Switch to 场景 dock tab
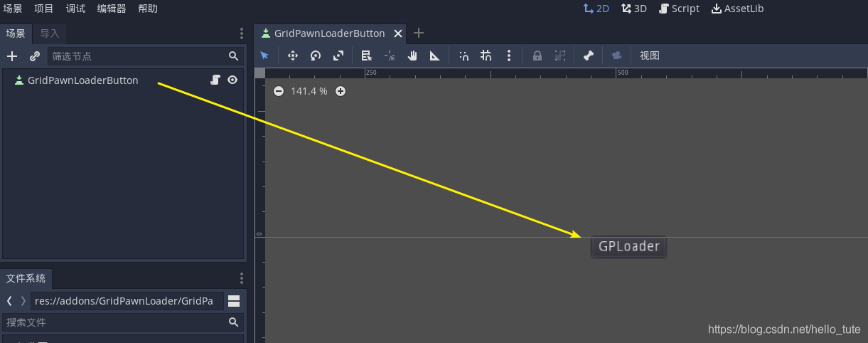 tap(16, 33)
